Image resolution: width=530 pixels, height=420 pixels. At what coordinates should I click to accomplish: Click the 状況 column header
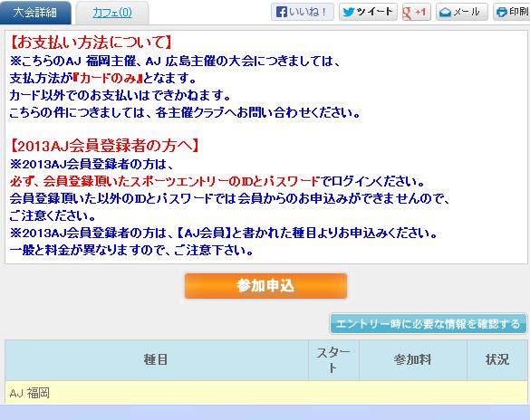(x=497, y=360)
